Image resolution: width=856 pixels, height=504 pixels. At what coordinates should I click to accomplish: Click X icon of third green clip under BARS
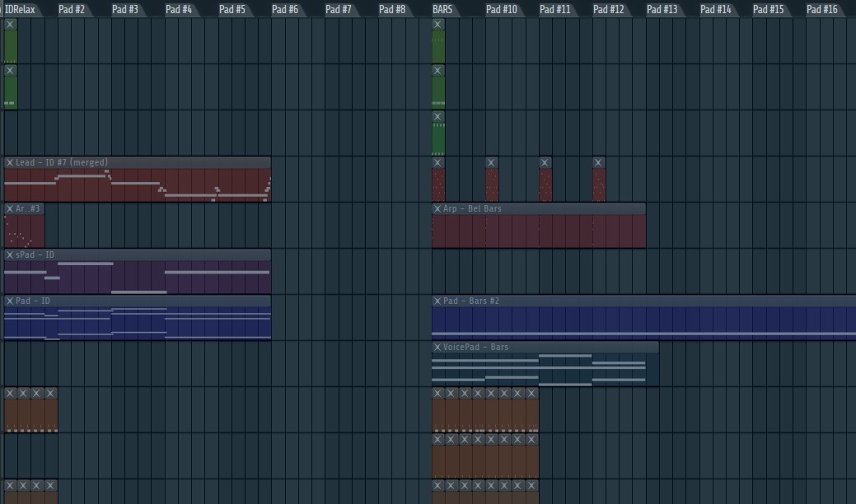click(437, 116)
